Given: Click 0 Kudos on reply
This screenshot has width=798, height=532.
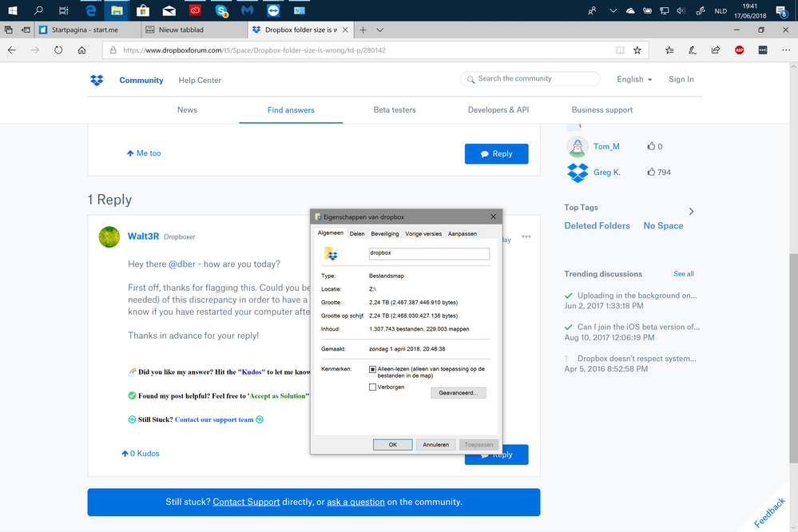Looking at the screenshot, I should coord(141,454).
